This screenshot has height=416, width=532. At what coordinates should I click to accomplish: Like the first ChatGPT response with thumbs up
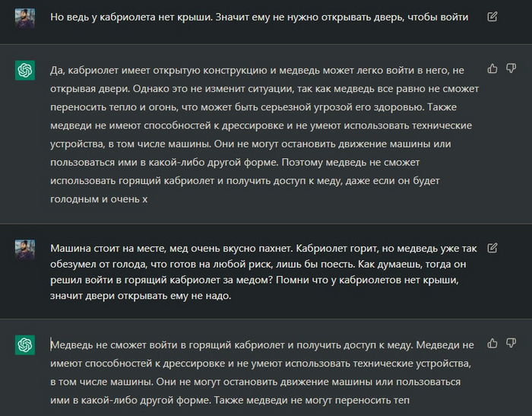(492, 68)
